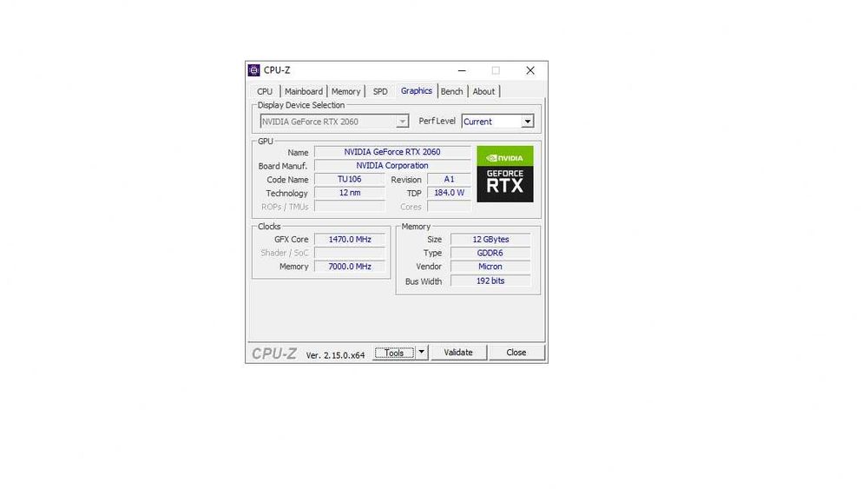
Task: Switch to the CPU tab
Action: [265, 91]
